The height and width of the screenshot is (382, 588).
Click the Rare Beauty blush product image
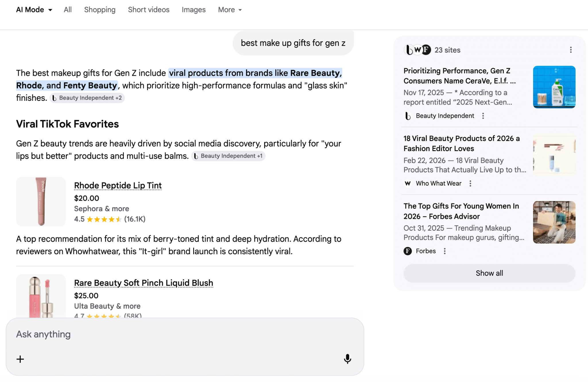click(41, 296)
